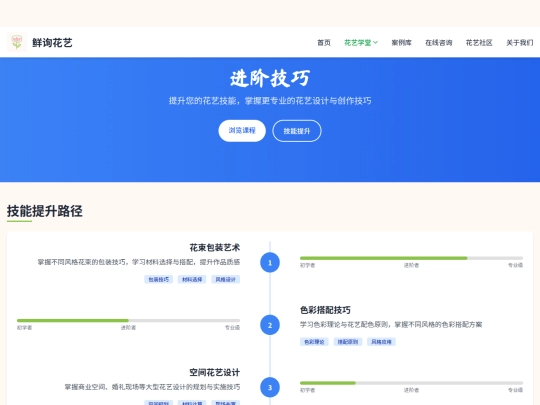
Task: Click the 空间花艺设计 heading
Action: [215, 372]
